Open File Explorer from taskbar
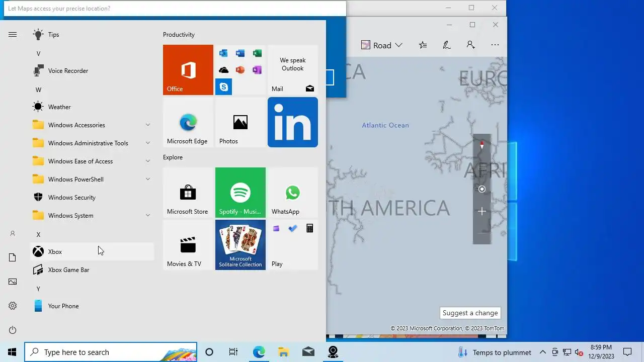 coord(283,352)
